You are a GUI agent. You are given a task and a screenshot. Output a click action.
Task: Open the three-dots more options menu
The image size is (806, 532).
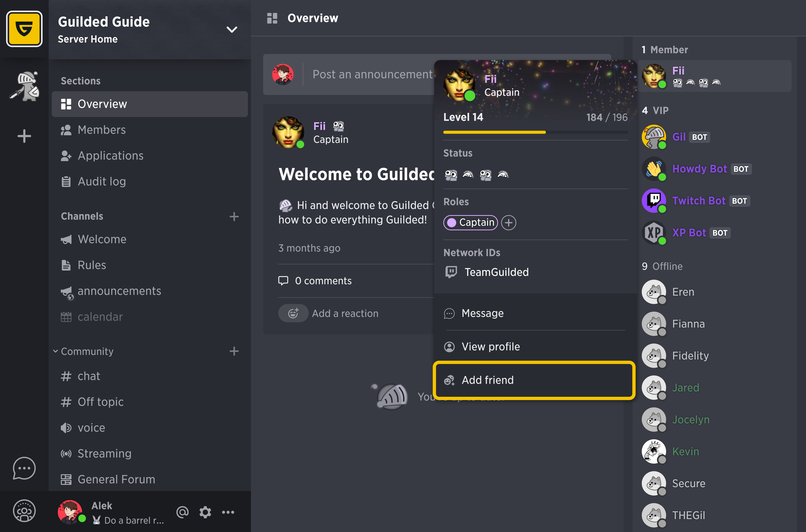pos(228,512)
